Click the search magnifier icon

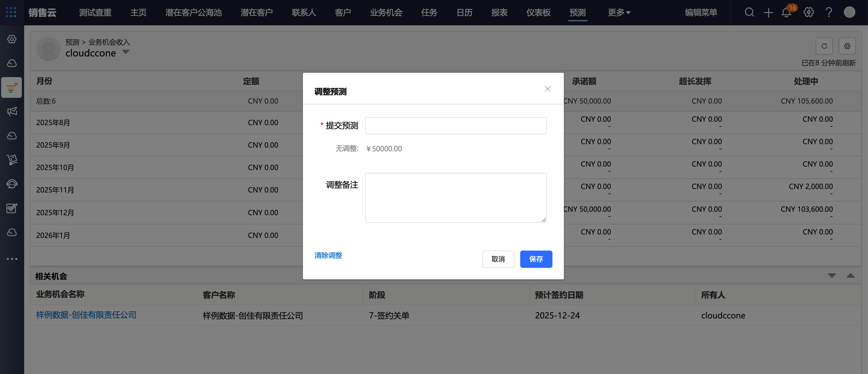click(x=749, y=12)
